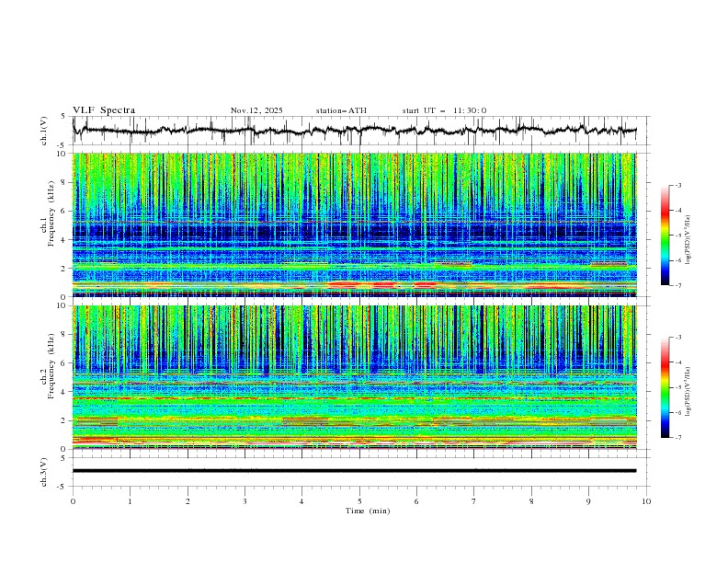Click the "8" kHz tick on ch.2 frequency axis
This screenshot has width=728, height=563.
[64, 335]
